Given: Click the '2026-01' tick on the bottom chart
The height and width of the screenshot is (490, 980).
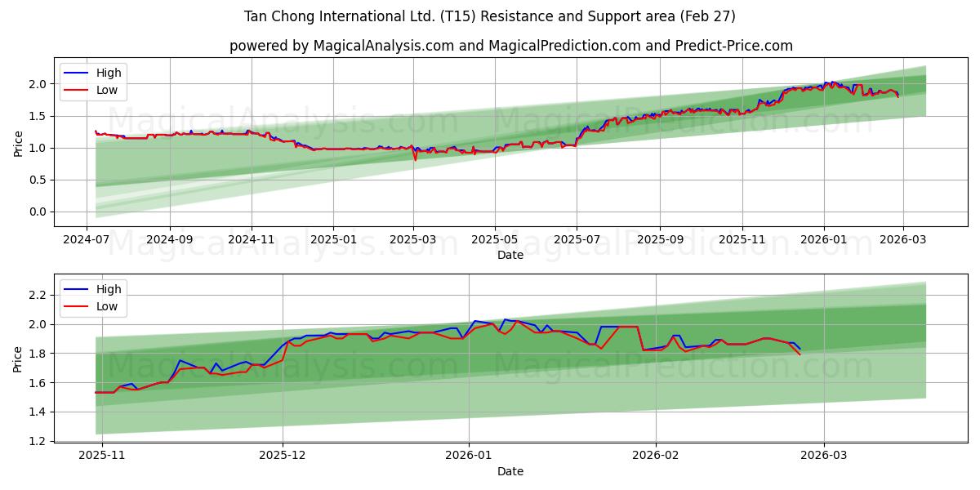Looking at the screenshot, I should 469,457.
